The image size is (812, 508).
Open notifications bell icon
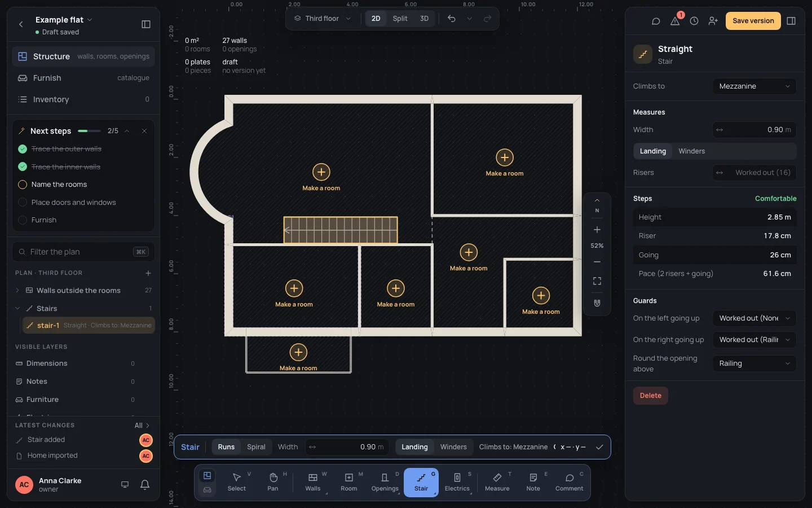point(145,484)
